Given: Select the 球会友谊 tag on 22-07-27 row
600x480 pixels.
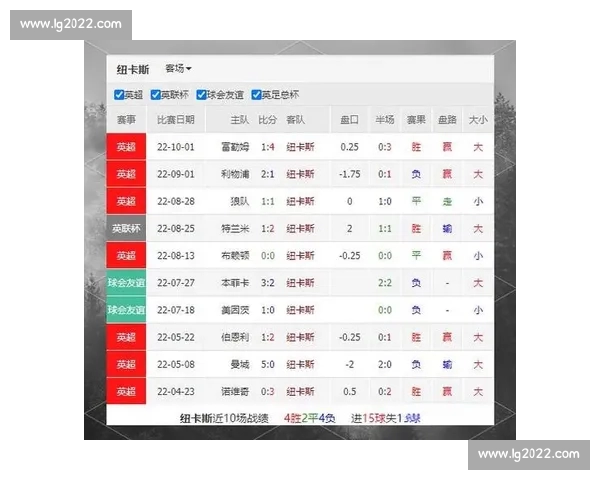Looking at the screenshot, I should pyautogui.click(x=126, y=283).
